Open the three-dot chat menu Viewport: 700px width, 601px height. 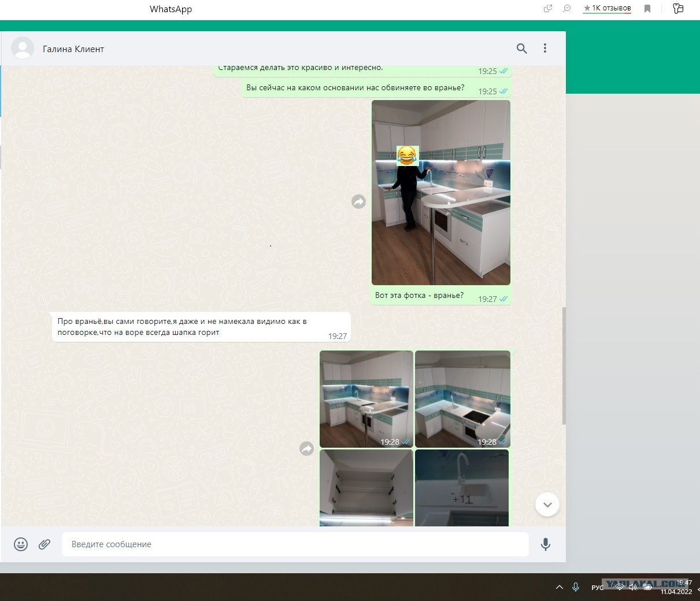coord(545,49)
